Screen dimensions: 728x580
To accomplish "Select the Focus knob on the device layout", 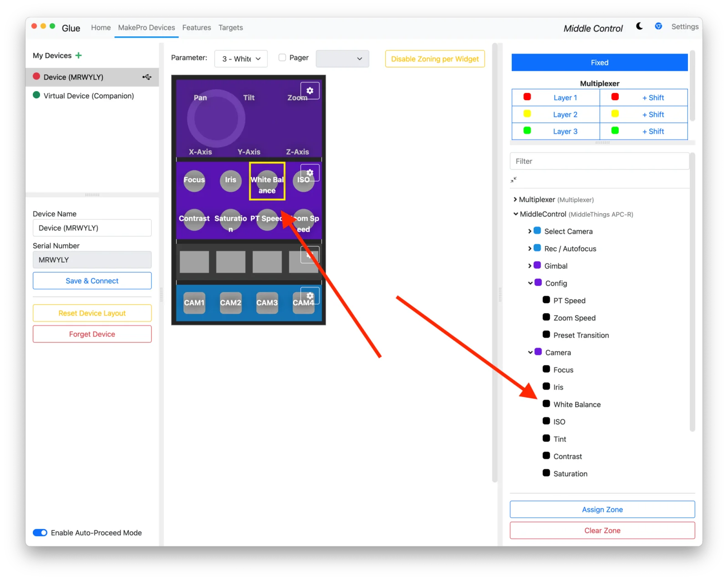I will (x=194, y=180).
